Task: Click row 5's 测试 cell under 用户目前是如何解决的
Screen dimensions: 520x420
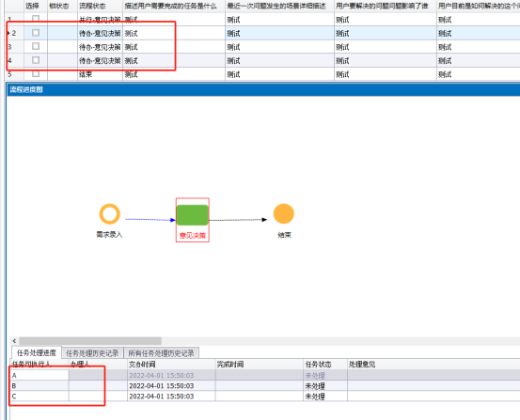Action: coord(479,74)
